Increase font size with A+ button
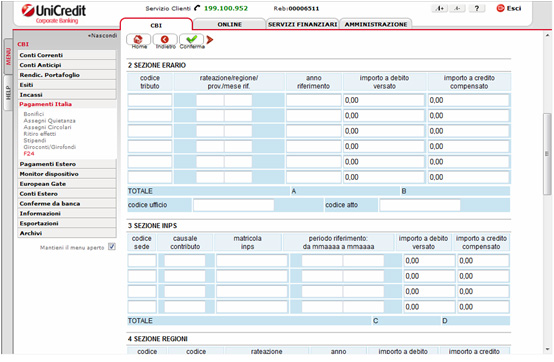The image size is (554, 362). 439,8
